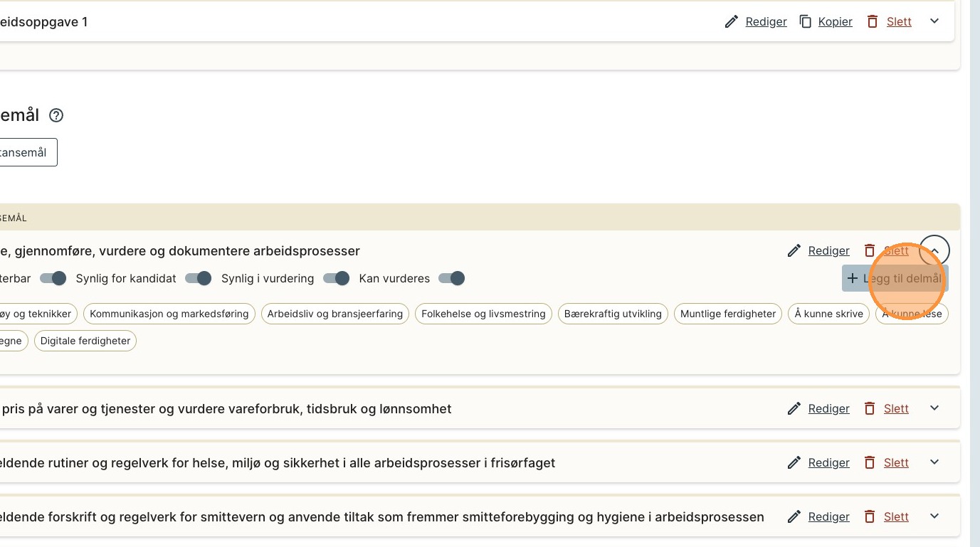Collapse the dokumentere arbeidsprosesser section
The width and height of the screenshot is (980, 547).
934,250
